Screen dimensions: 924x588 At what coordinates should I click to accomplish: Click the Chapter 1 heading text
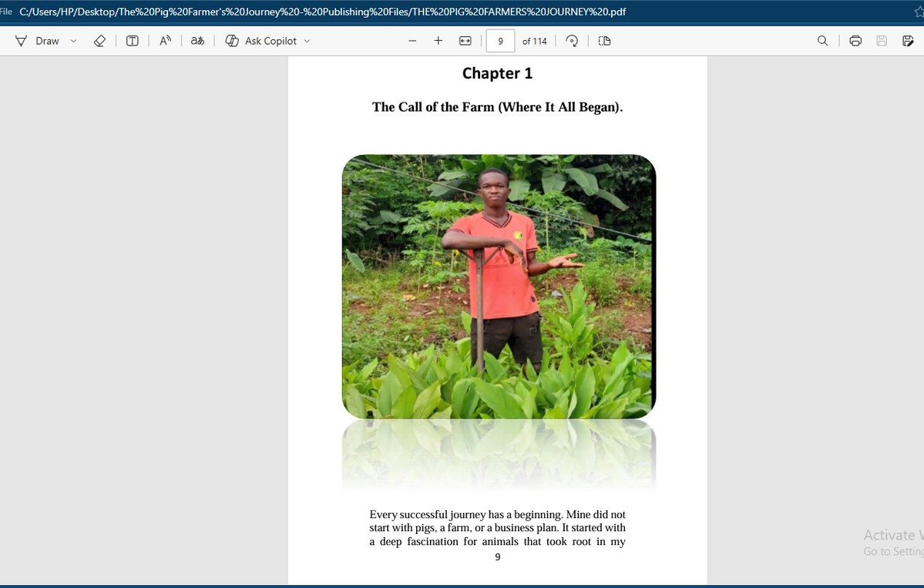[x=497, y=73]
